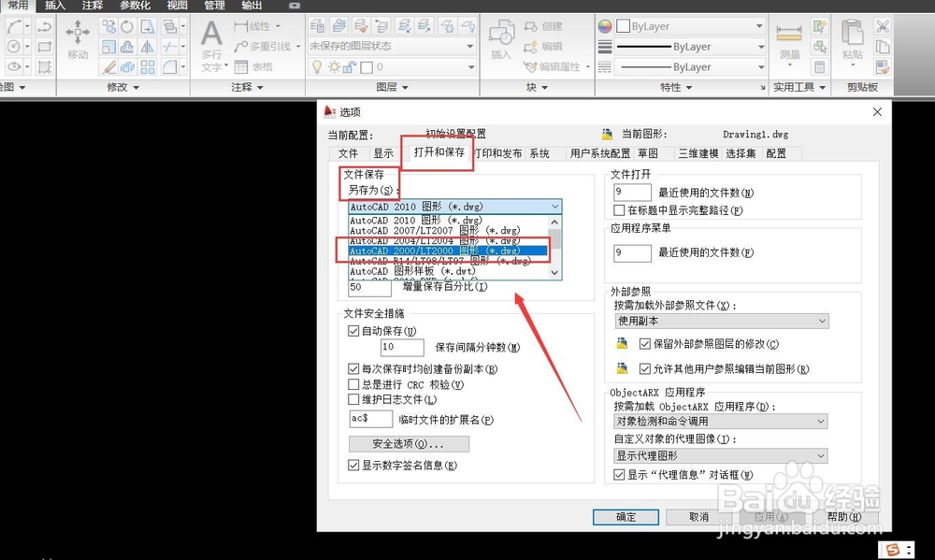Viewport: 935px width, 560px height.
Task: Switch to the 用户系统配置 tab
Action: pos(600,153)
